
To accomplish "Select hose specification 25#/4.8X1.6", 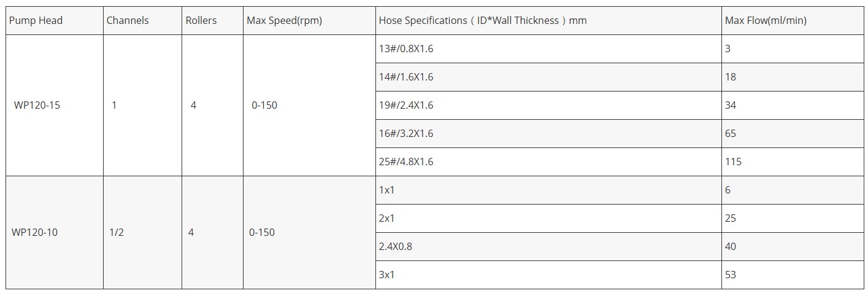I will (406, 162).
